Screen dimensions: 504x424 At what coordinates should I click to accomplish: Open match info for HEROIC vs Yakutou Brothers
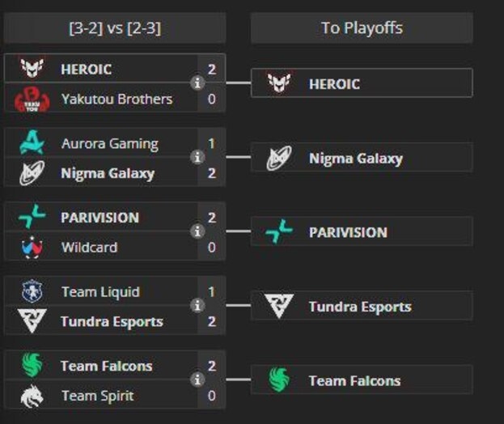197,83
